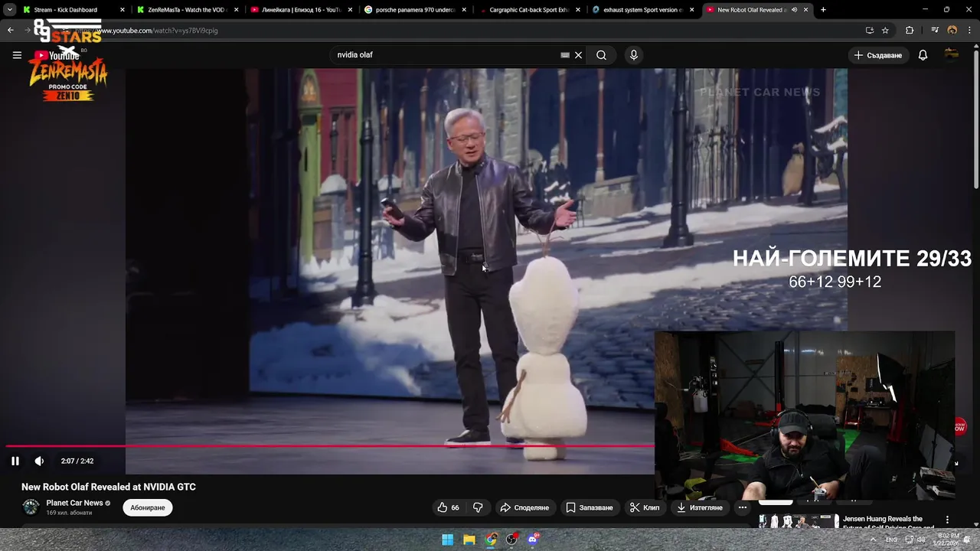
Task: Open the media controls icon in Chrome toolbar
Action: click(935, 31)
